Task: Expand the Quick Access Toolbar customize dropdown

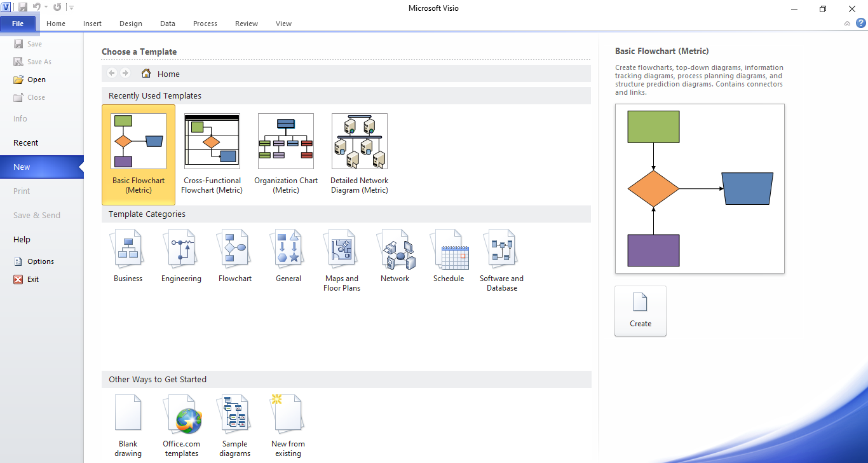Action: 72,8
